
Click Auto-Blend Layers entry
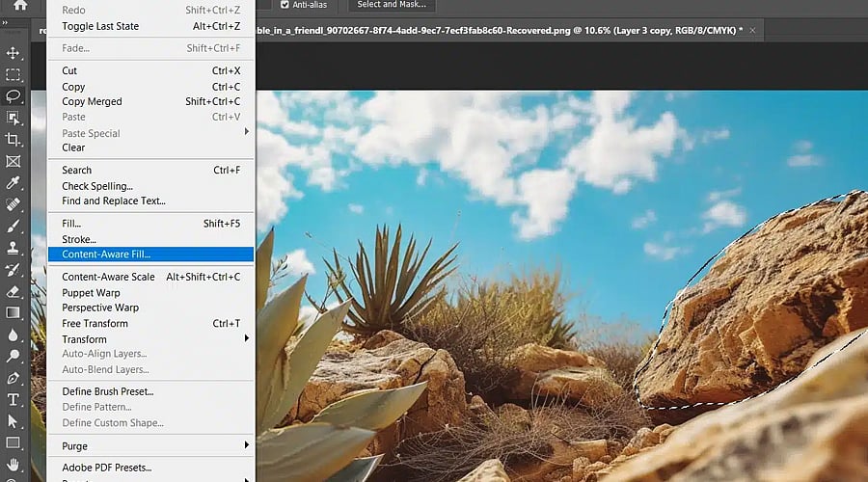click(150, 369)
